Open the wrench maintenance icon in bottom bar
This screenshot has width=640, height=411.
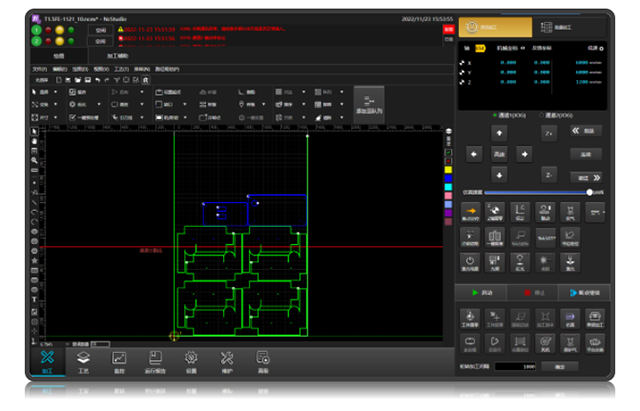[x=227, y=361]
